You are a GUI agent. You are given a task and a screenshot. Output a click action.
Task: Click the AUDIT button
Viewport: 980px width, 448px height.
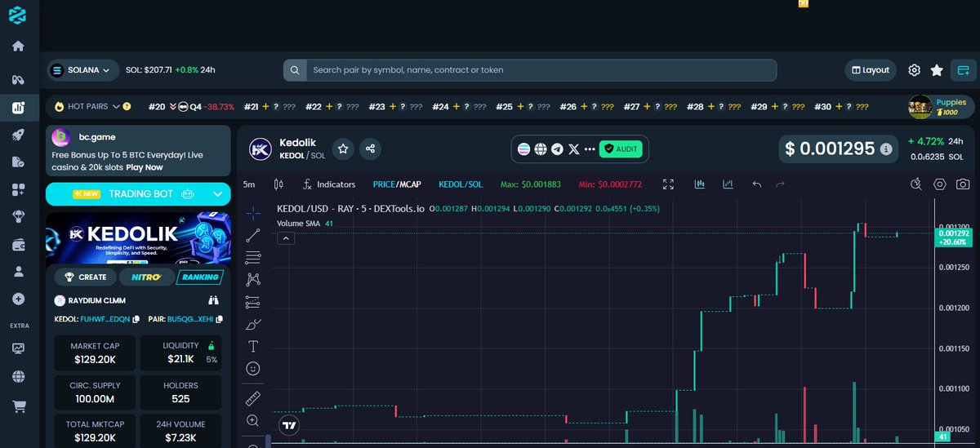pos(621,149)
